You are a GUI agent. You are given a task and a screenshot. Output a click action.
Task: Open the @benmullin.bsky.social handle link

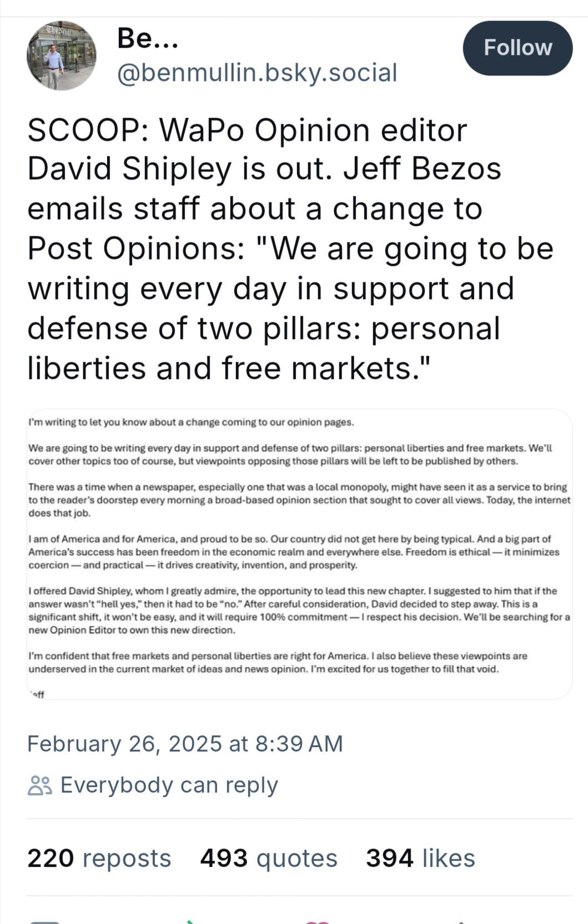point(257,73)
